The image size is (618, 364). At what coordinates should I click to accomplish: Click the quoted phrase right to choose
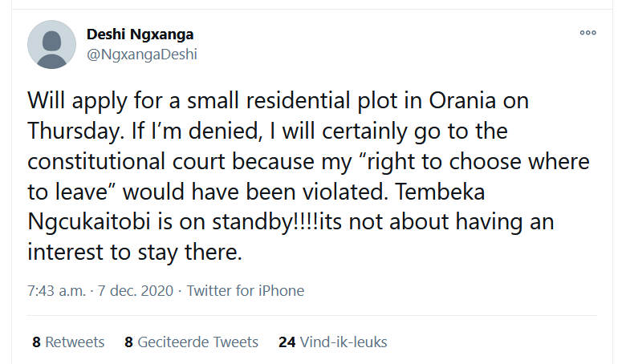pos(430,161)
